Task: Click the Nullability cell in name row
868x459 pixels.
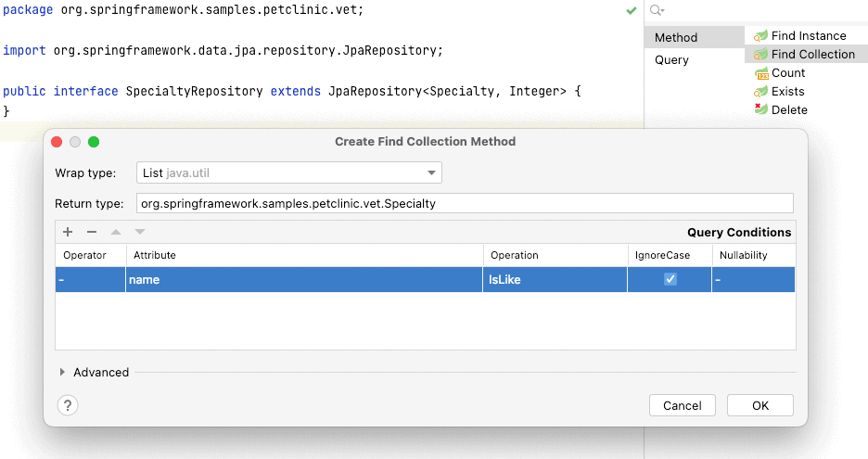Action: click(753, 279)
